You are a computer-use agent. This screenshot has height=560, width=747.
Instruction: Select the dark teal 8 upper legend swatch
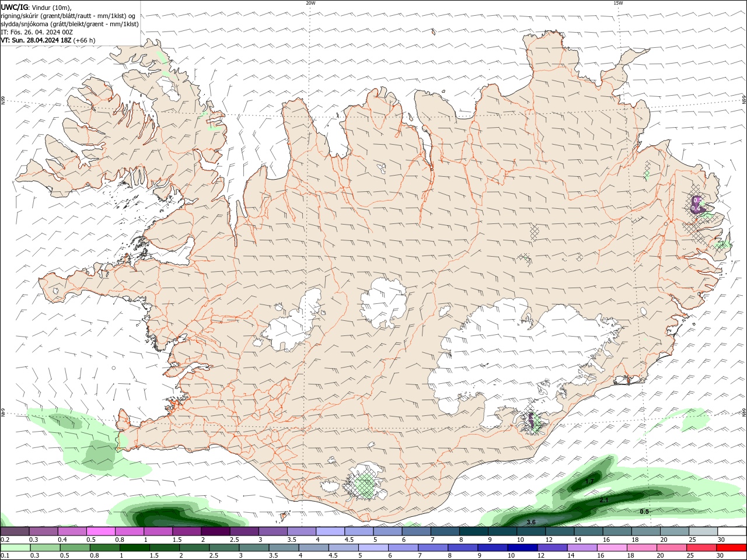point(473,531)
